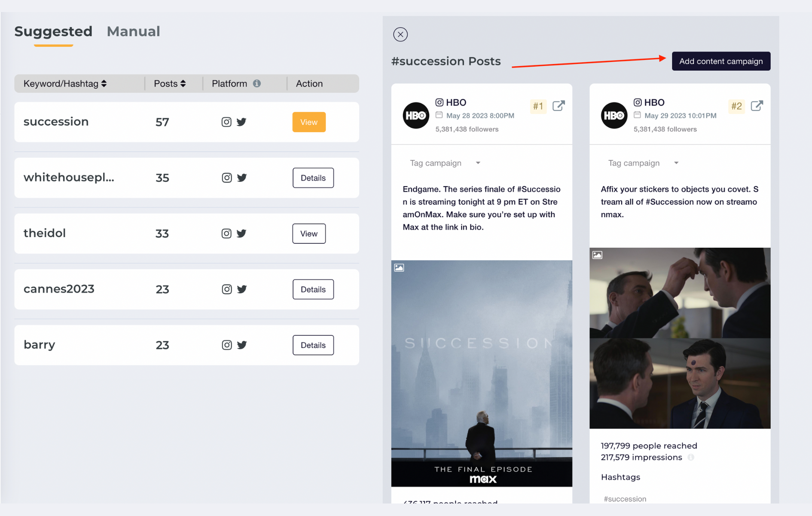Click Twitter icon in cannes2023 row
Viewport: 812px width, 516px height.
242,289
